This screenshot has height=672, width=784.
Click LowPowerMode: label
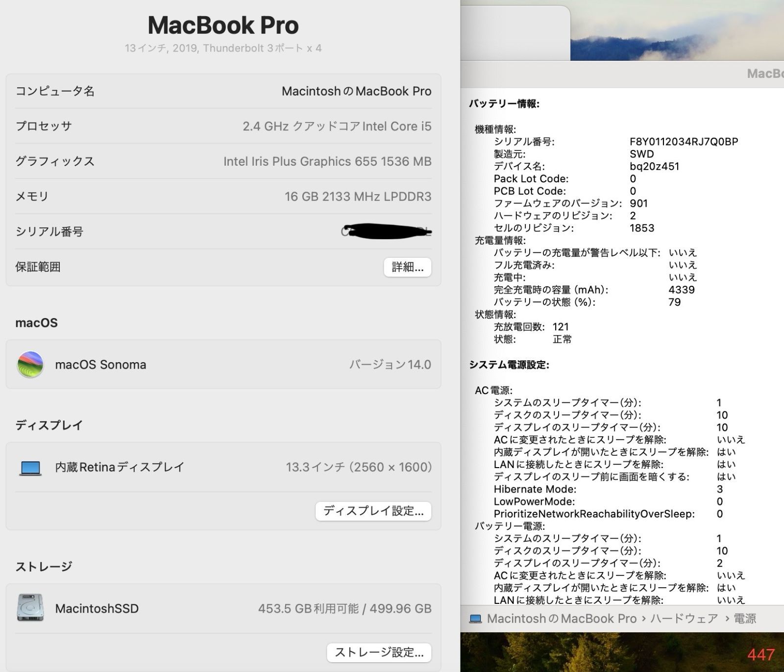pos(535,501)
